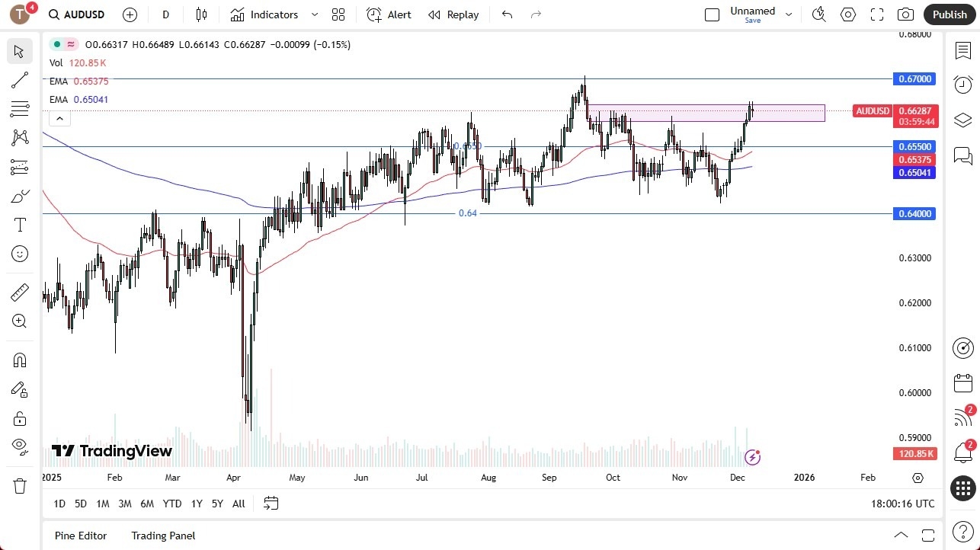Click the Publish button
980x550 pixels.
click(x=949, y=14)
